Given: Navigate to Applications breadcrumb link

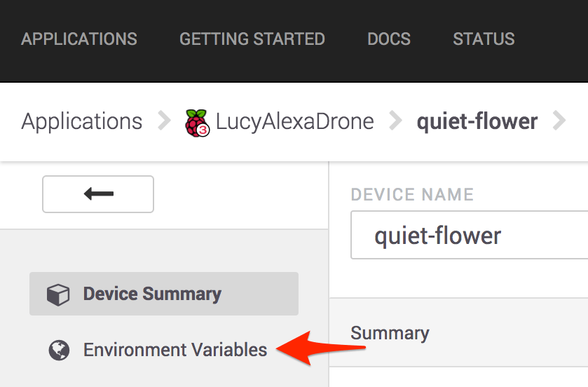Looking at the screenshot, I should (x=82, y=121).
